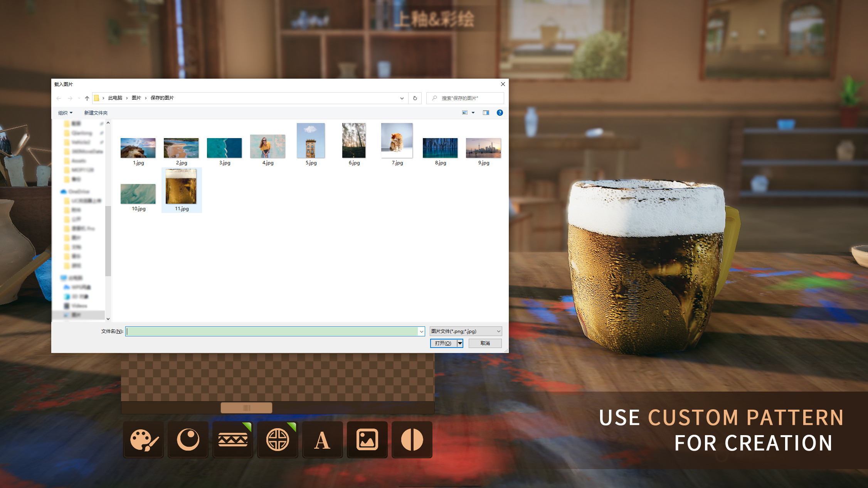Open the circular emblem pattern tool

coord(278,439)
